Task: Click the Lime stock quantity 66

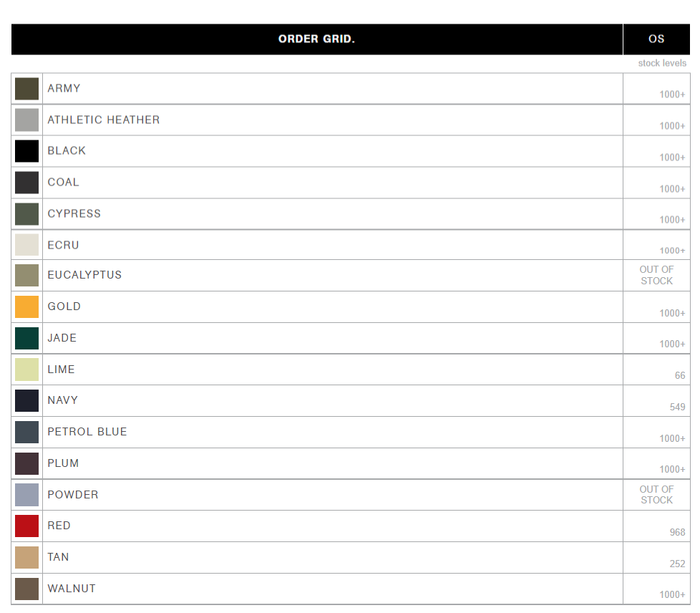Action: 679,375
